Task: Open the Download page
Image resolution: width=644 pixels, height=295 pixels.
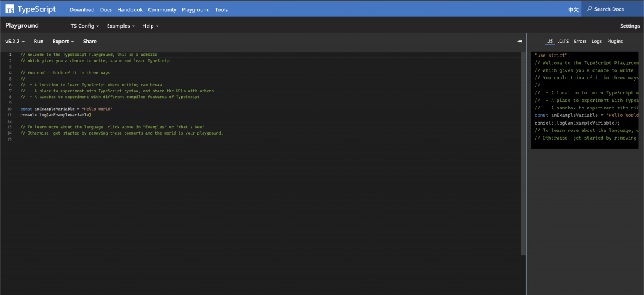Action: [x=82, y=9]
